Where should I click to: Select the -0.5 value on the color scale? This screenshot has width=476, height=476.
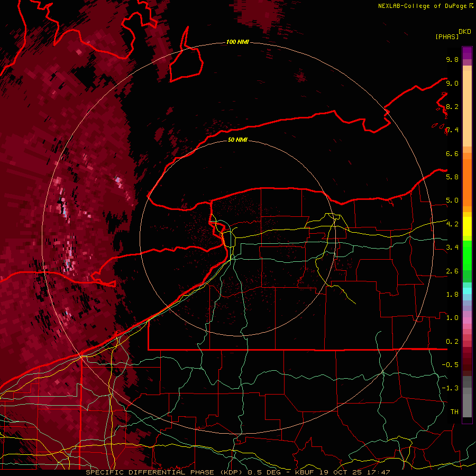pyautogui.click(x=450, y=365)
